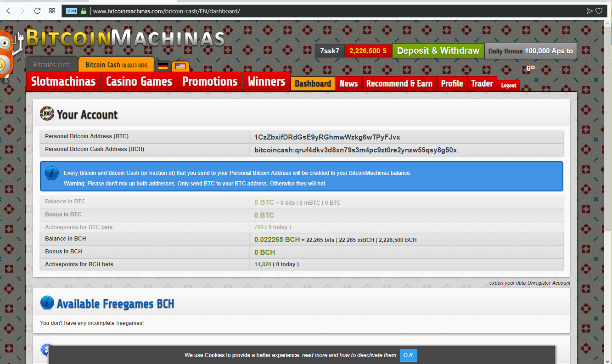Click the 'Bonus in BTC' row label
Image resolution: width=612 pixels, height=364 pixels.
click(x=63, y=214)
